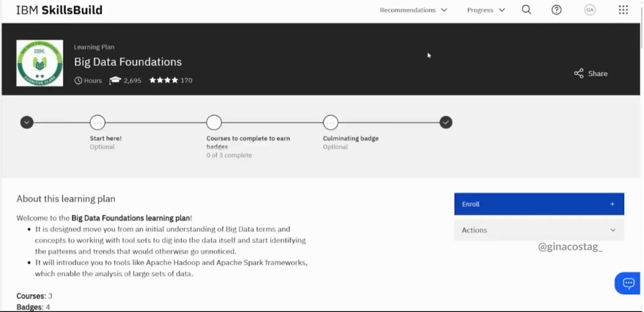Click the share network icon

pos(578,74)
